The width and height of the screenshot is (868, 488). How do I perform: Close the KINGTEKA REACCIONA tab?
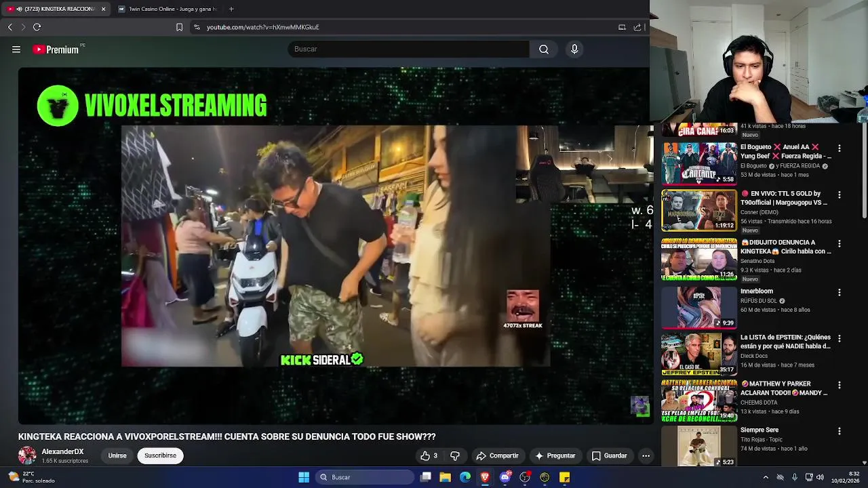click(103, 9)
